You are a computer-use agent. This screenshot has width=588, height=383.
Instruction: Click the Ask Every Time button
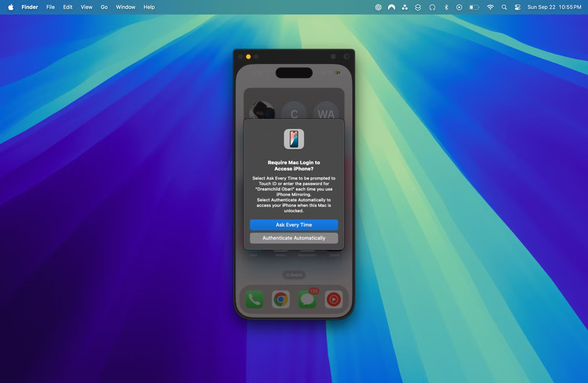[x=294, y=225]
